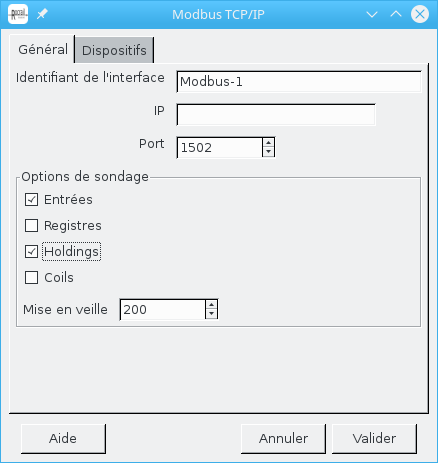Decrease the Port value with down arrow

(x=268, y=152)
